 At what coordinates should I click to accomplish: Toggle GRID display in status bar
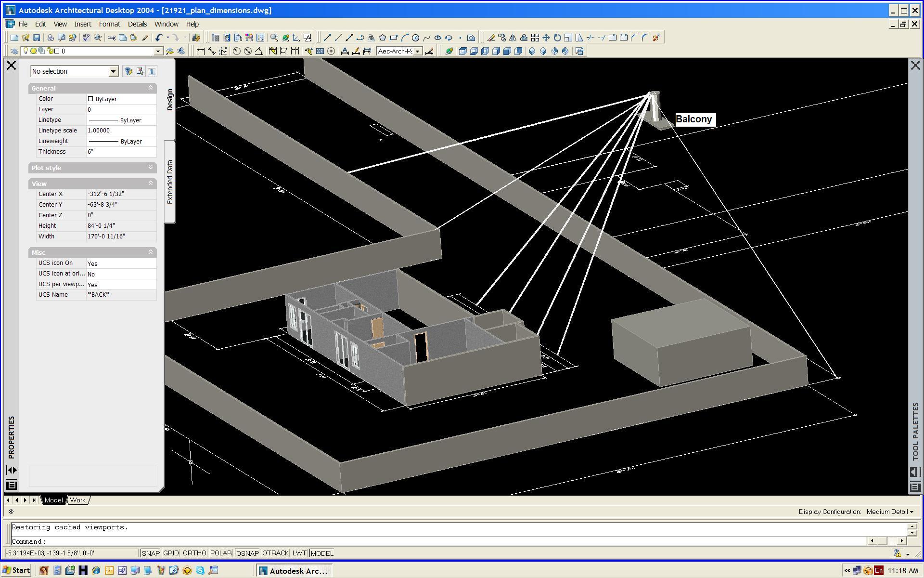click(x=171, y=553)
